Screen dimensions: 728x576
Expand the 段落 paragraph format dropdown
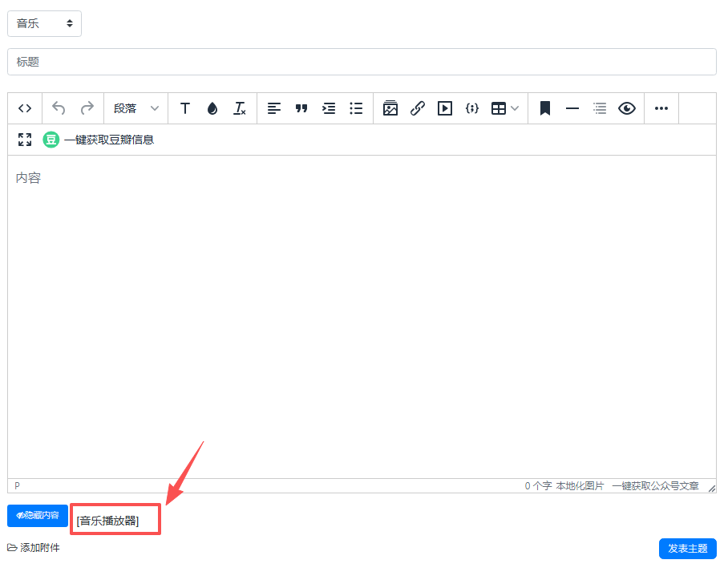(x=136, y=108)
